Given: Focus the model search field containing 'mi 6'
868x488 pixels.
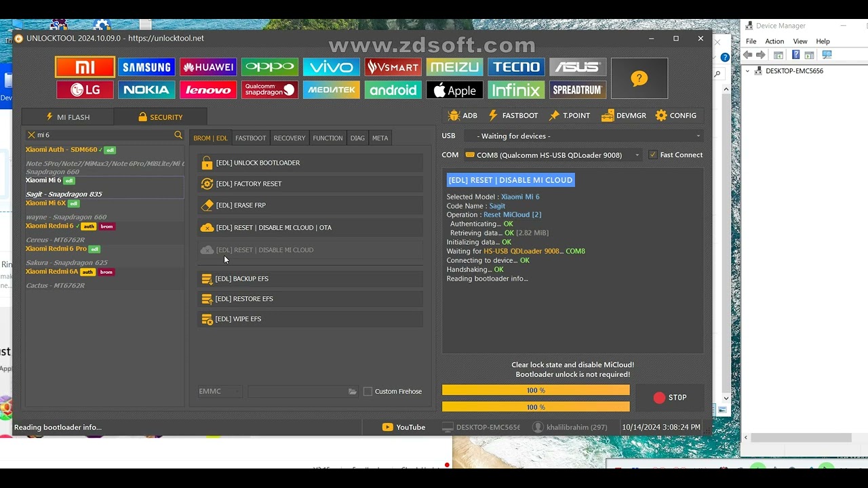Looking at the screenshot, I should coord(104,135).
